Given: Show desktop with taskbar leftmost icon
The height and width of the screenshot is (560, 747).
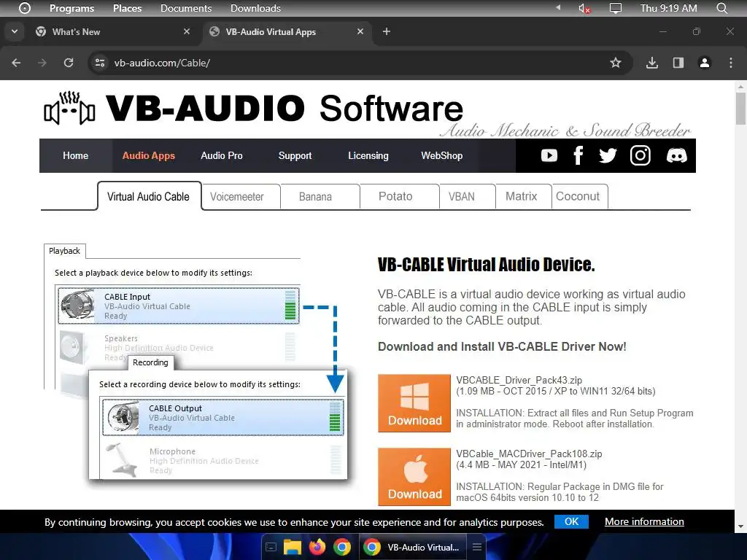Looking at the screenshot, I should [x=271, y=547].
